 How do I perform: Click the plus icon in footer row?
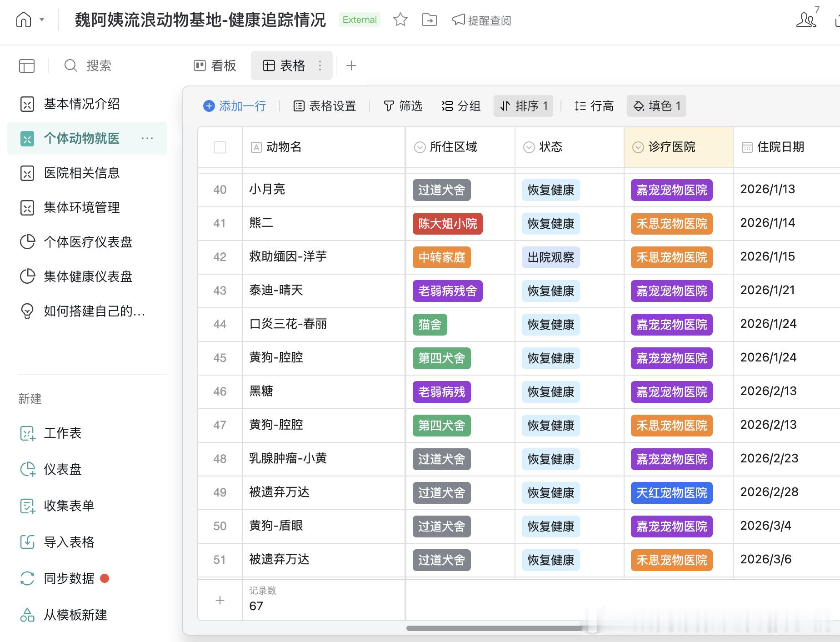(220, 600)
